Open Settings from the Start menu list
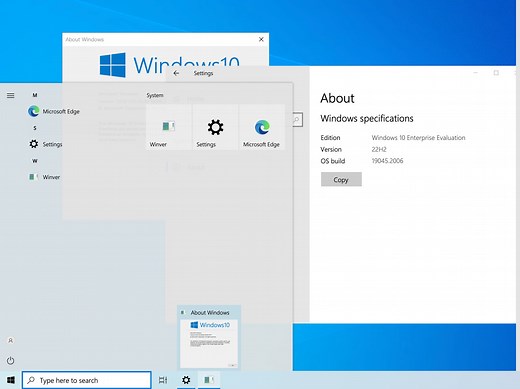 (x=45, y=144)
